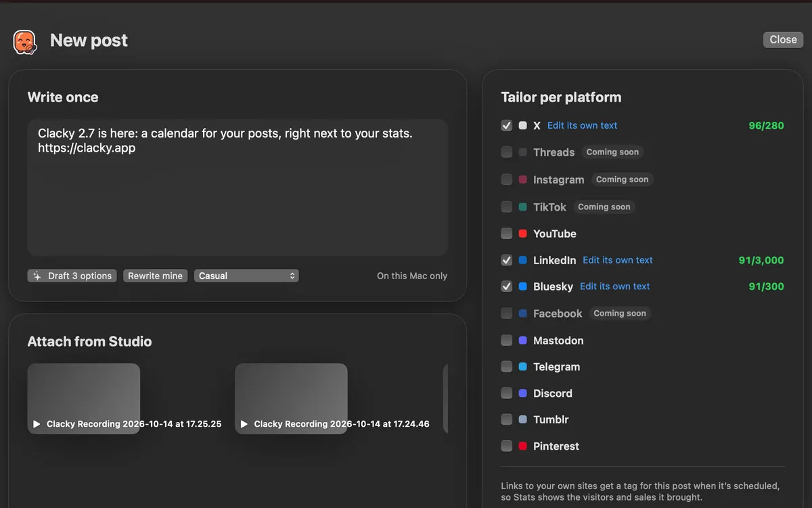This screenshot has width=812, height=508.
Task: Click the sparkle icon on Draft 3 options
Action: point(38,276)
